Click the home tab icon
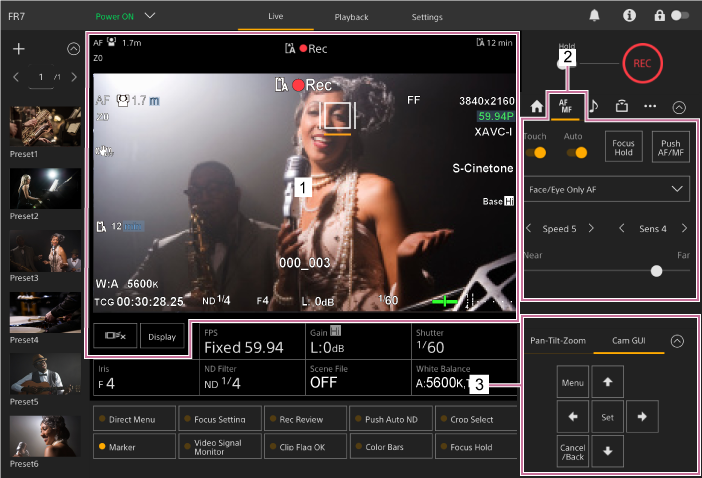Screen dimensions: 702x478 [x=537, y=106]
